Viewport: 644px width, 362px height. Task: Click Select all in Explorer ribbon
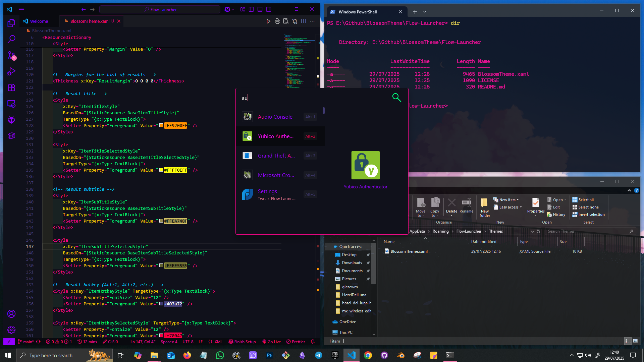coord(586,200)
